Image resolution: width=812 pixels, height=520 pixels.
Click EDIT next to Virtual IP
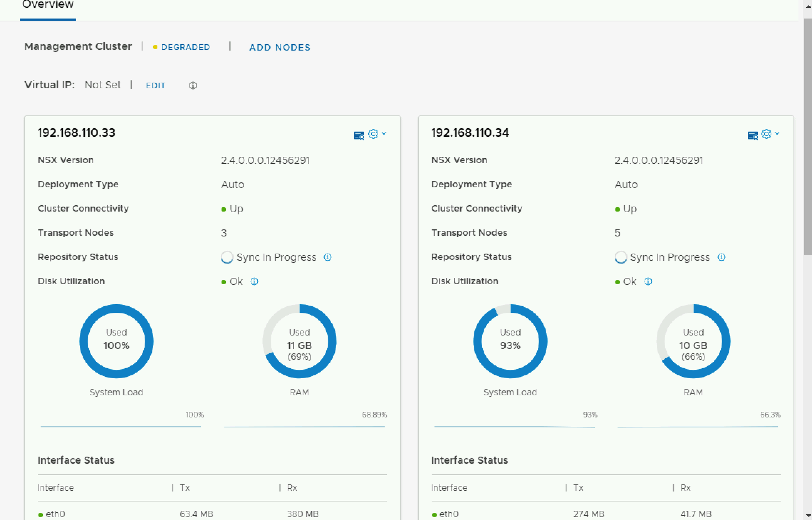(x=156, y=85)
